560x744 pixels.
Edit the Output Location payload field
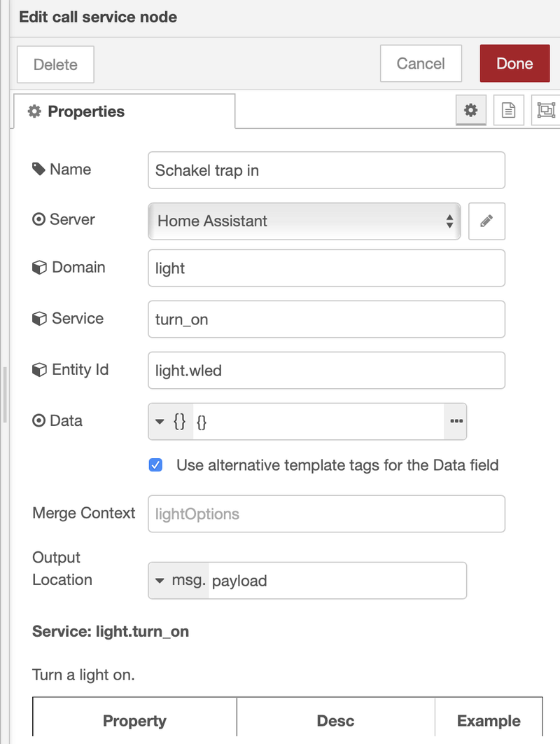tap(336, 581)
